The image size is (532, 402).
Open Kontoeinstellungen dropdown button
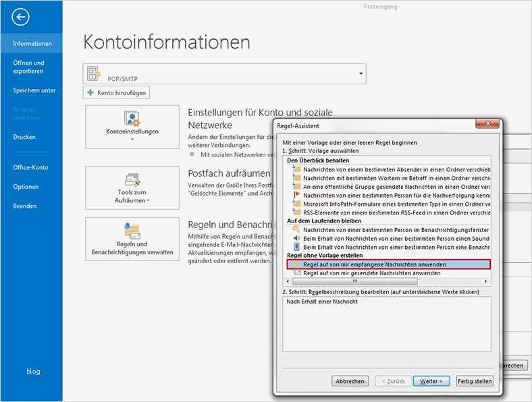(132, 127)
